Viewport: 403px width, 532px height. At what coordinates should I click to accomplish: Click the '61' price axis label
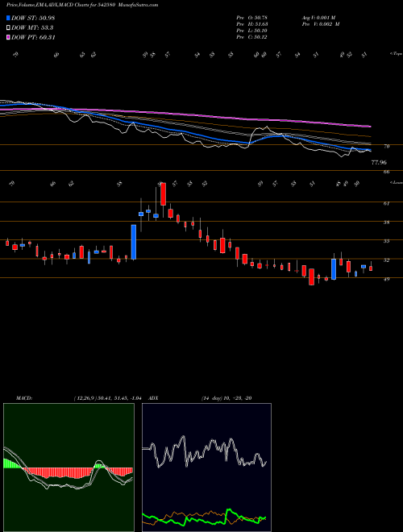[387, 204]
